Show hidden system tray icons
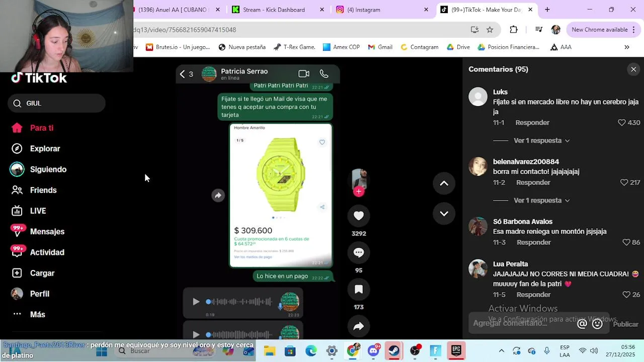644x362 pixels. [501, 351]
